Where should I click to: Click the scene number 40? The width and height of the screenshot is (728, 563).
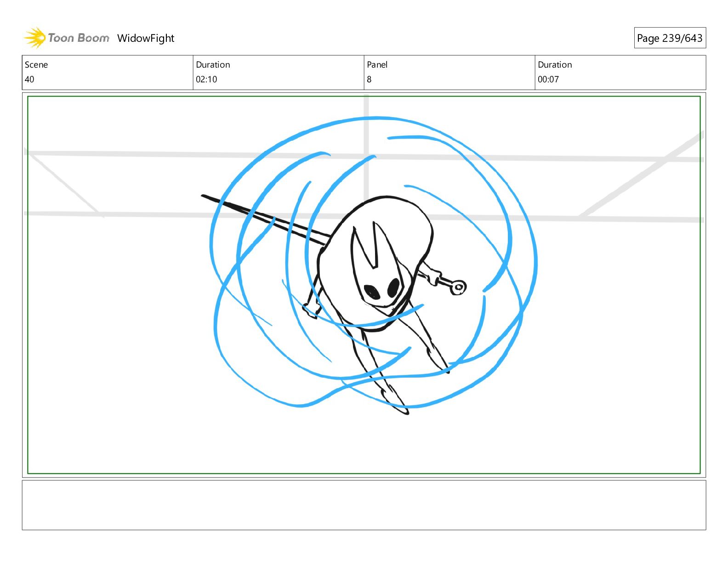(x=29, y=79)
